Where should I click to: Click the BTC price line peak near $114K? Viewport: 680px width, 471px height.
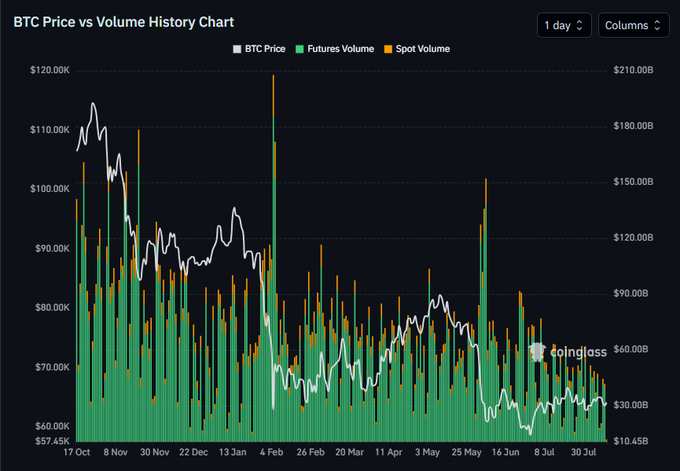(93, 104)
